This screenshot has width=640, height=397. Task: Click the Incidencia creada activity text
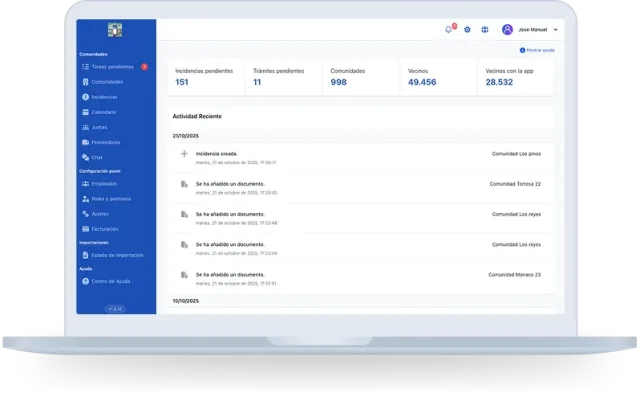tap(217, 154)
